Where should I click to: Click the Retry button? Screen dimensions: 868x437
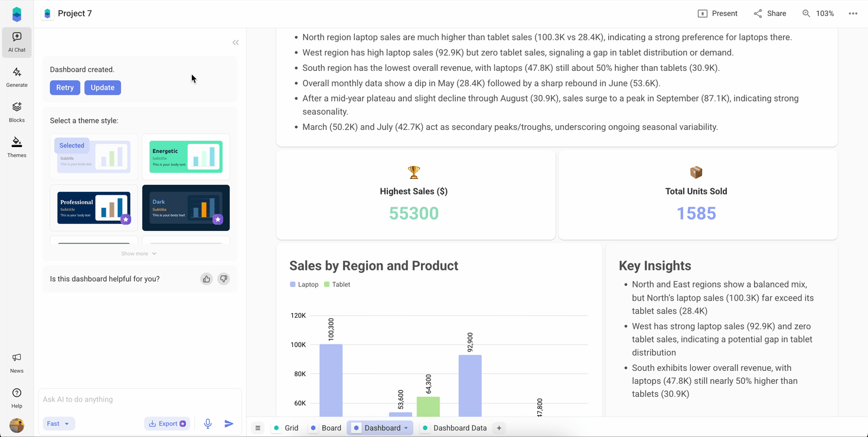[65, 87]
